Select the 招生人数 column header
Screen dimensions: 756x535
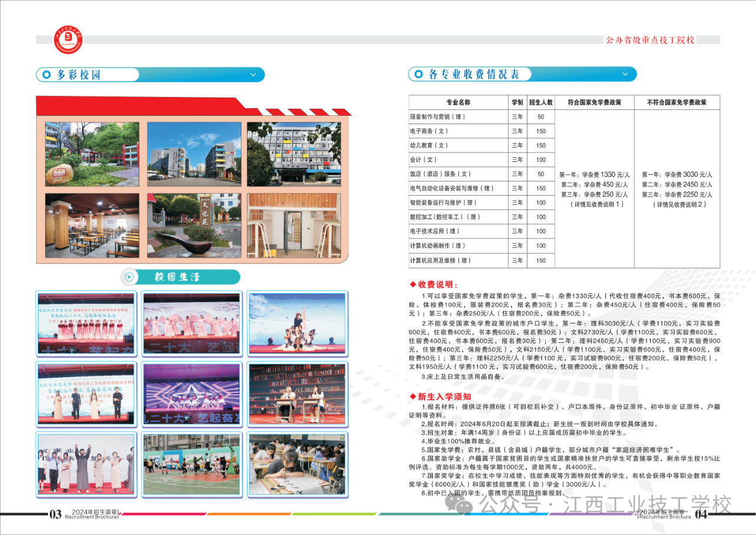pos(540,101)
